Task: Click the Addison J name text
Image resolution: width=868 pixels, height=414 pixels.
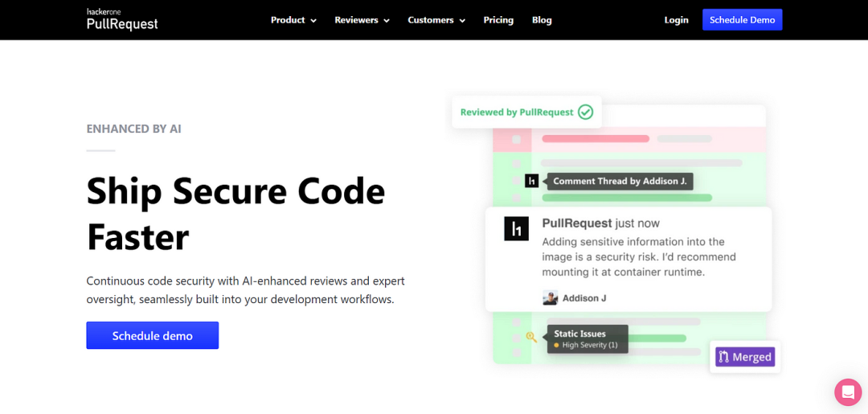Action: (x=584, y=298)
